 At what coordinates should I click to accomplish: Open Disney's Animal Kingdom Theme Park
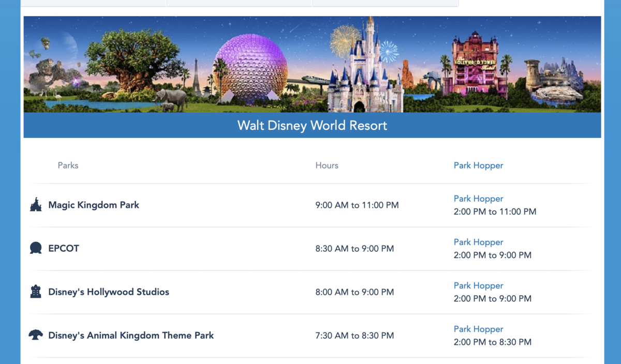pos(131,335)
